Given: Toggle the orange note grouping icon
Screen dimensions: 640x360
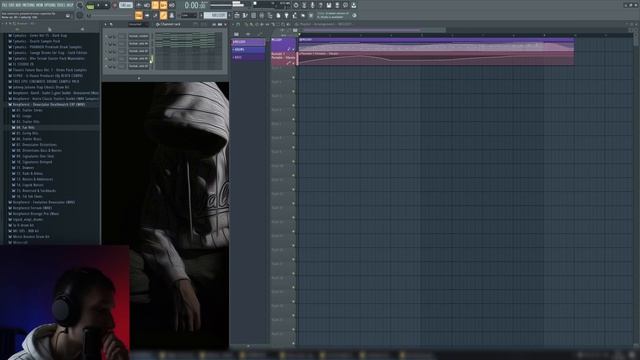Looking at the screenshot, I should pos(163,16).
